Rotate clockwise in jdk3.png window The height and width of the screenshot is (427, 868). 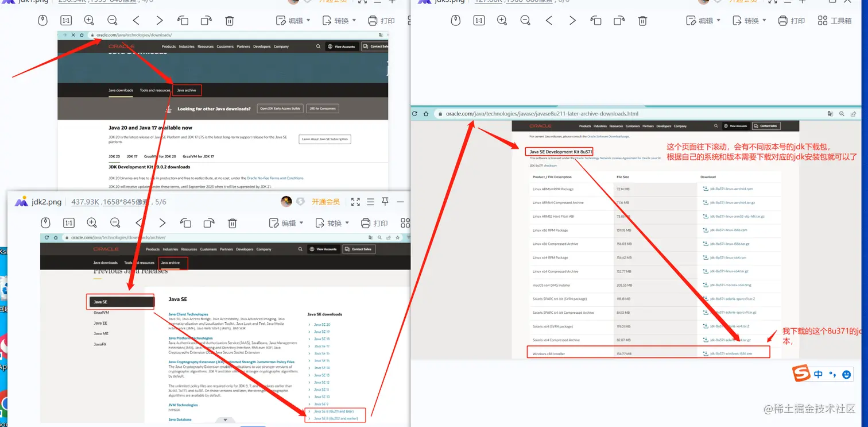point(619,21)
